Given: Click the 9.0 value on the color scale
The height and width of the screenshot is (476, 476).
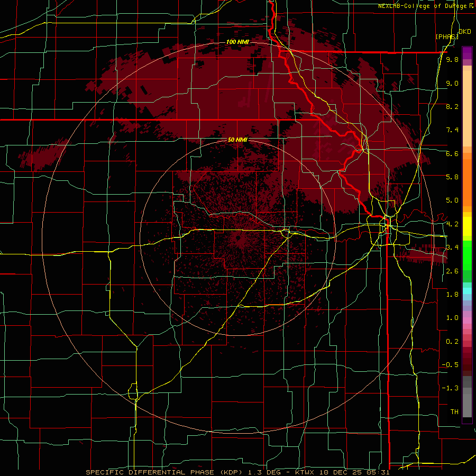Looking at the screenshot, I should [452, 83].
